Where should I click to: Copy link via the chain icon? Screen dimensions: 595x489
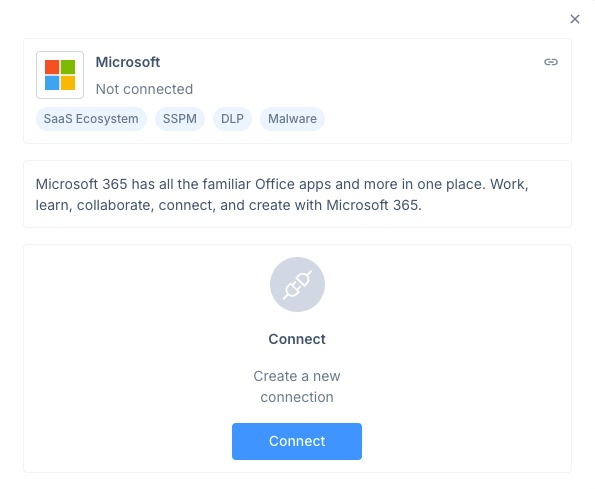pyautogui.click(x=551, y=62)
